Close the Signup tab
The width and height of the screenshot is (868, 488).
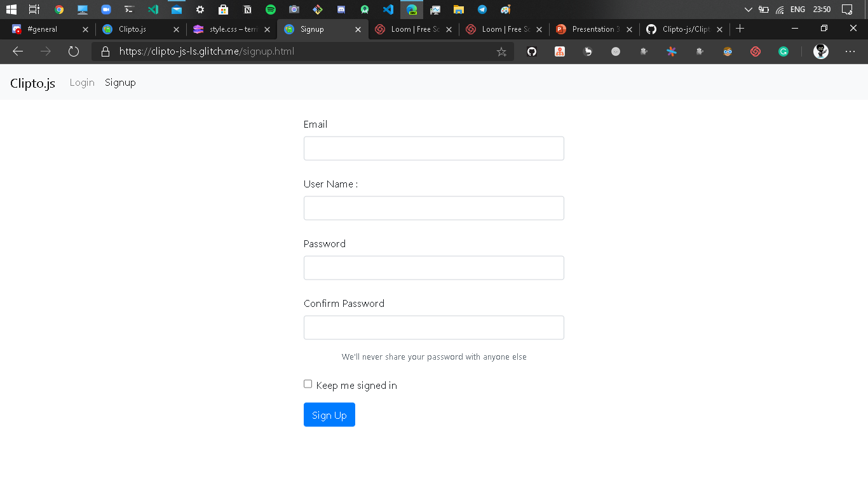click(358, 29)
